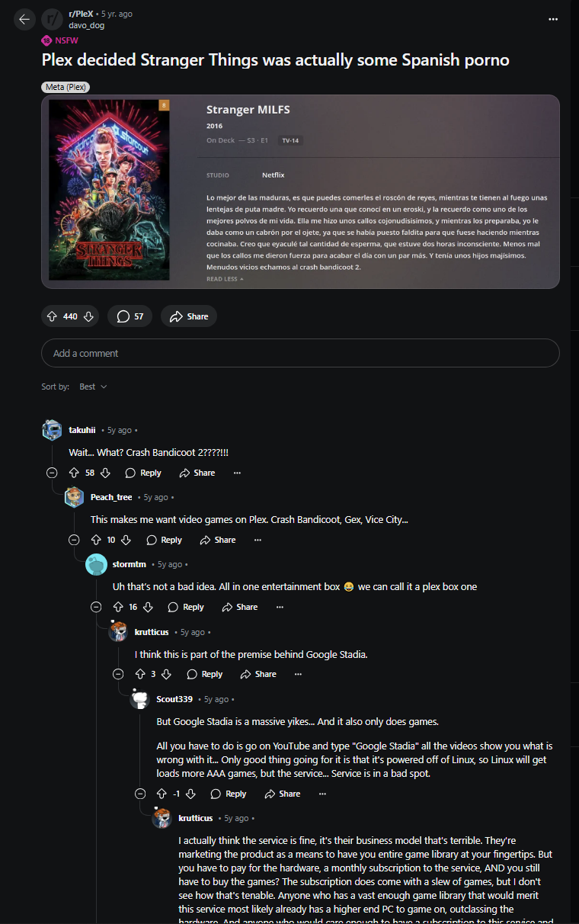Upvote takuhii's comment
The image size is (579, 924).
click(74, 473)
